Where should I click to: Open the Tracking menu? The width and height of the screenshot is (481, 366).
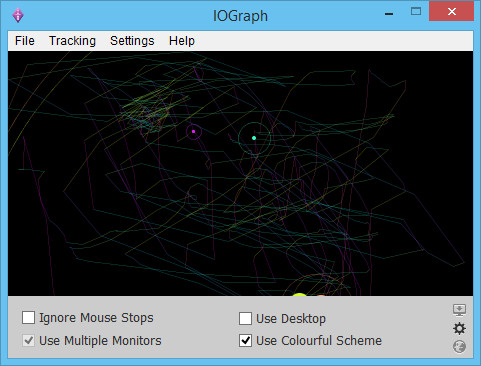pos(72,41)
